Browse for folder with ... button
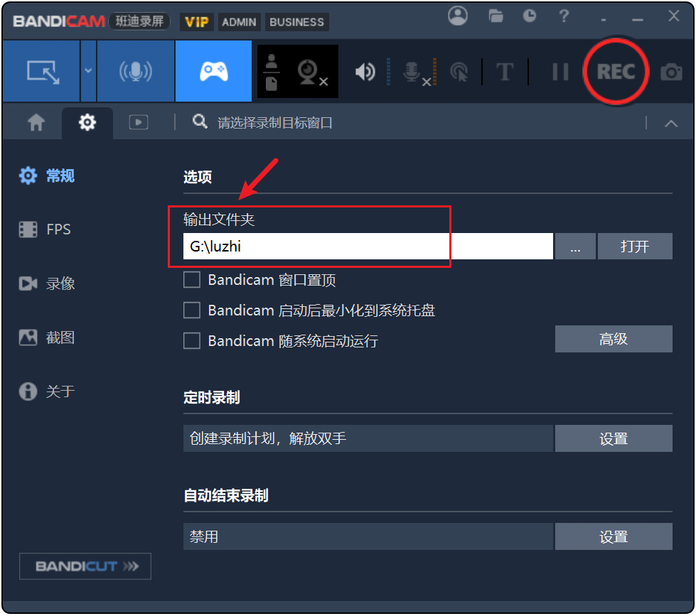The image size is (696, 616). coord(575,246)
